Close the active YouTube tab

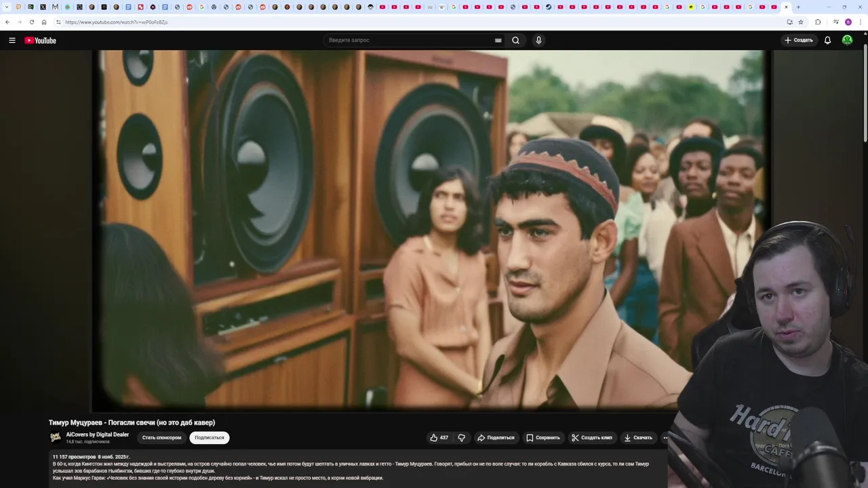[x=786, y=7]
